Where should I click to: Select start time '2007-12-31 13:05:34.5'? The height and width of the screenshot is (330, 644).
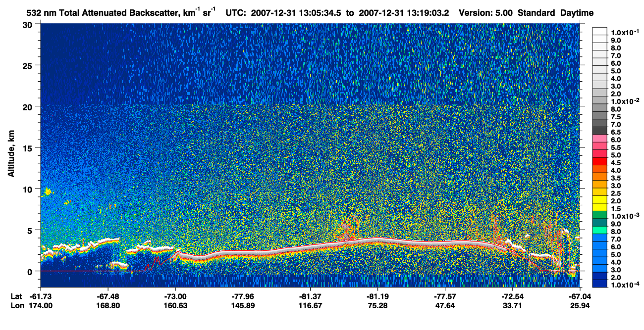tap(295, 13)
